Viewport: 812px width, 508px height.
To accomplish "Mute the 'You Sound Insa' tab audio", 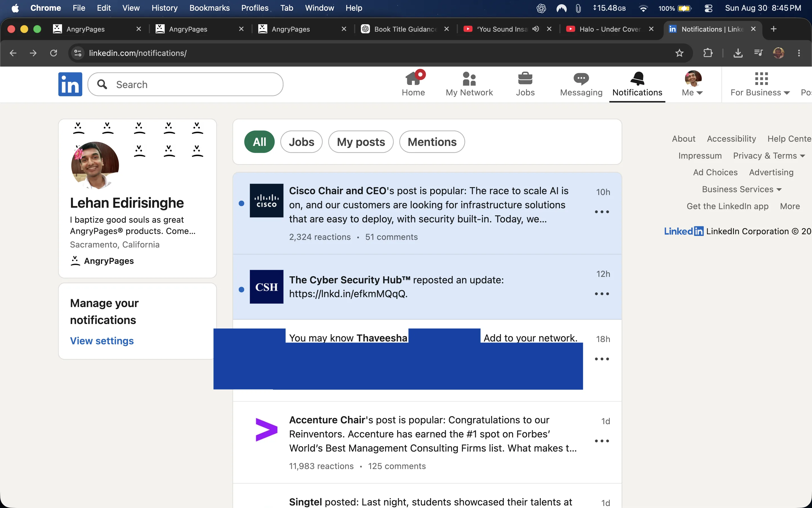I will click(x=536, y=29).
